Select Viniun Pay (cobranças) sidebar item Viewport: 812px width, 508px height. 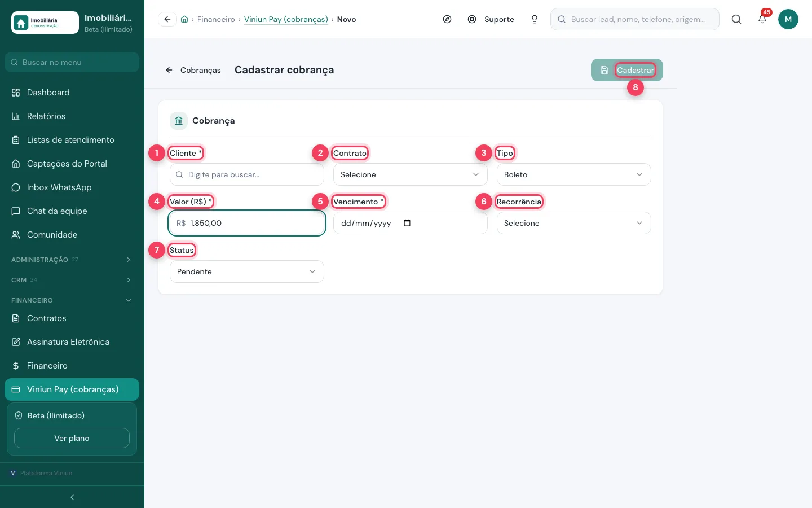[72, 389]
